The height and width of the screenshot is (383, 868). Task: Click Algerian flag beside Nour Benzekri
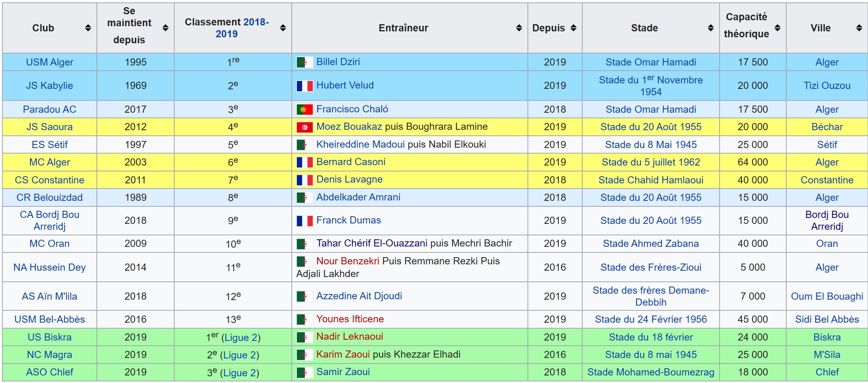coord(304,262)
